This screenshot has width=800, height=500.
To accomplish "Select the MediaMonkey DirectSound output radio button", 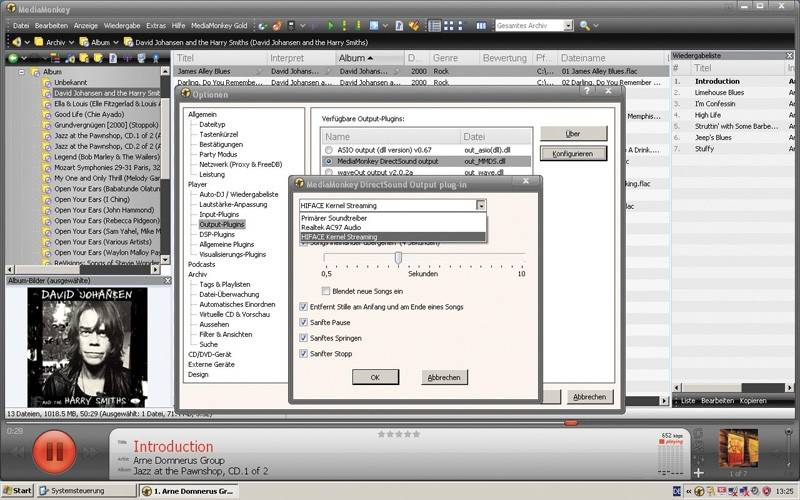I will pos(329,161).
